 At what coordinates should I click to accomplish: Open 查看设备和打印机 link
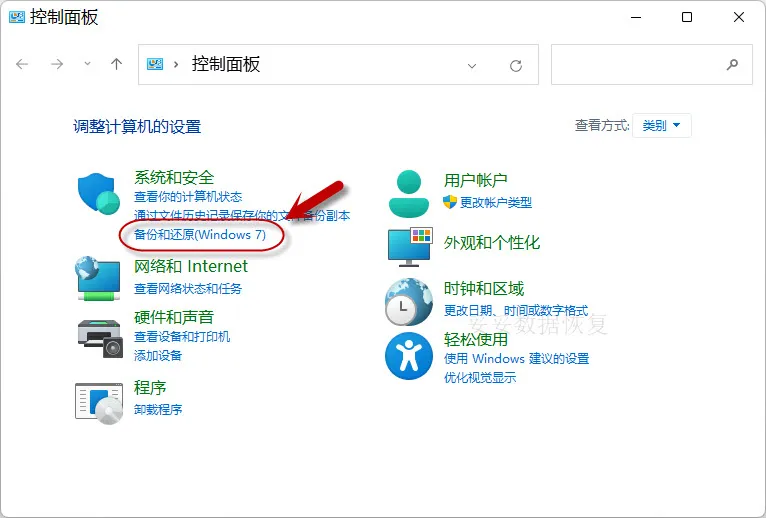click(182, 337)
